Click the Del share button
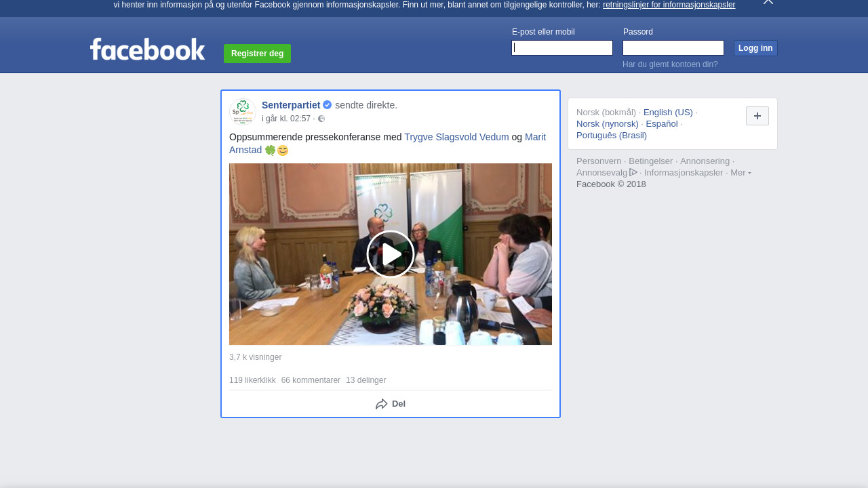This screenshot has height=488, width=868. [x=391, y=404]
